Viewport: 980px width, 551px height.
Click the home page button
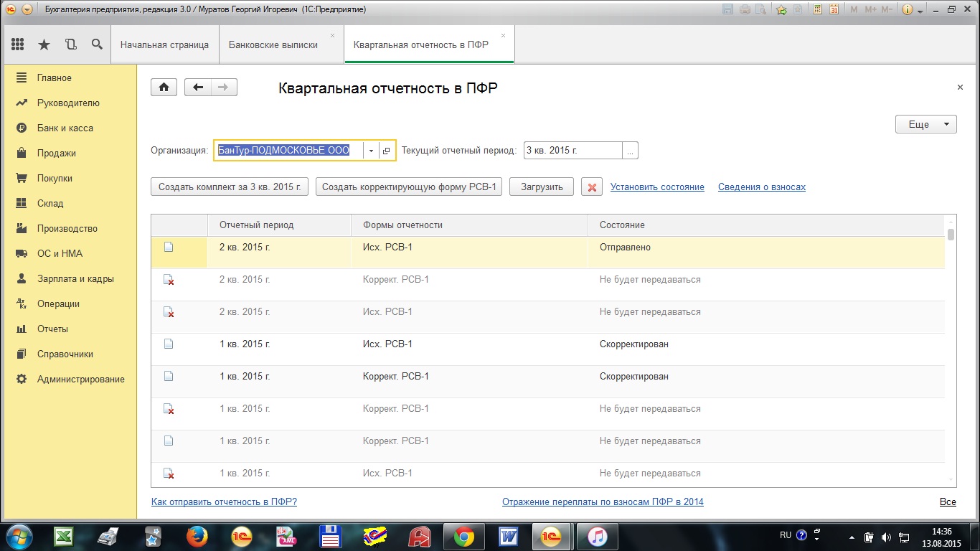click(x=164, y=88)
